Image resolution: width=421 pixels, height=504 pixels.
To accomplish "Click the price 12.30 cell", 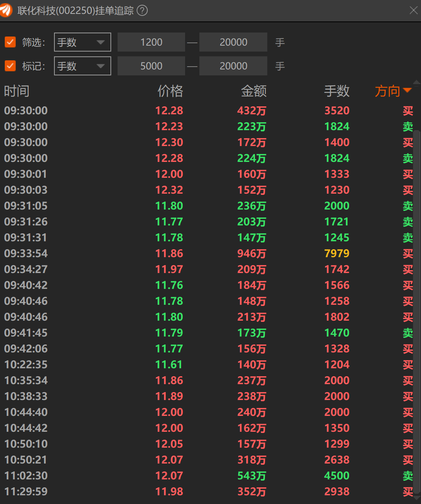I will 169,142.
